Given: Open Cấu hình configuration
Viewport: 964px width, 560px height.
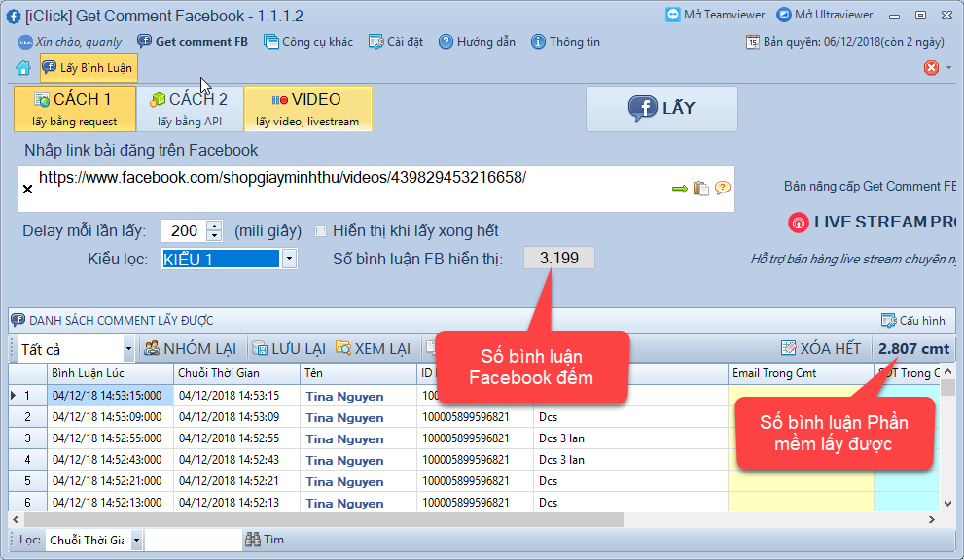Looking at the screenshot, I should pyautogui.click(x=913, y=320).
